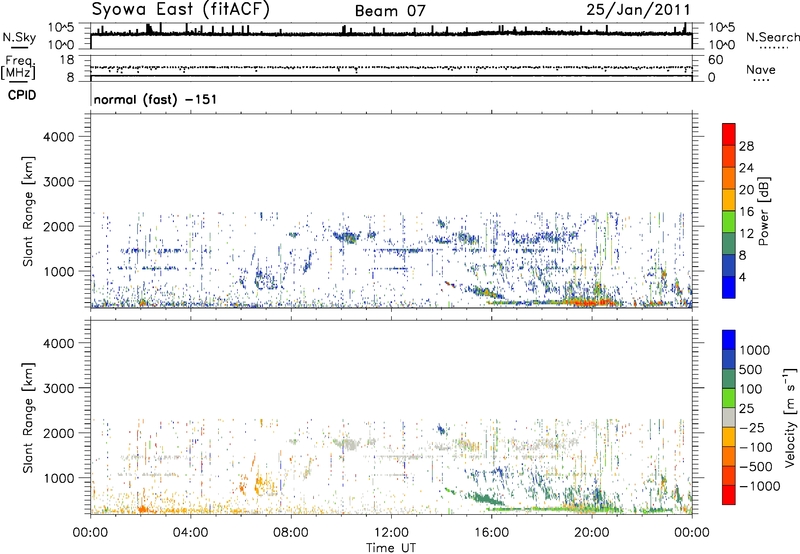Click the 'Syowa East (fitACF)' title text

click(x=181, y=10)
